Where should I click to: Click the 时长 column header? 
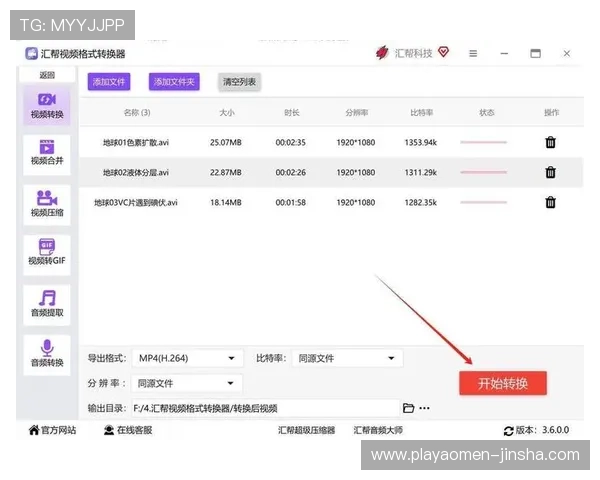click(291, 113)
